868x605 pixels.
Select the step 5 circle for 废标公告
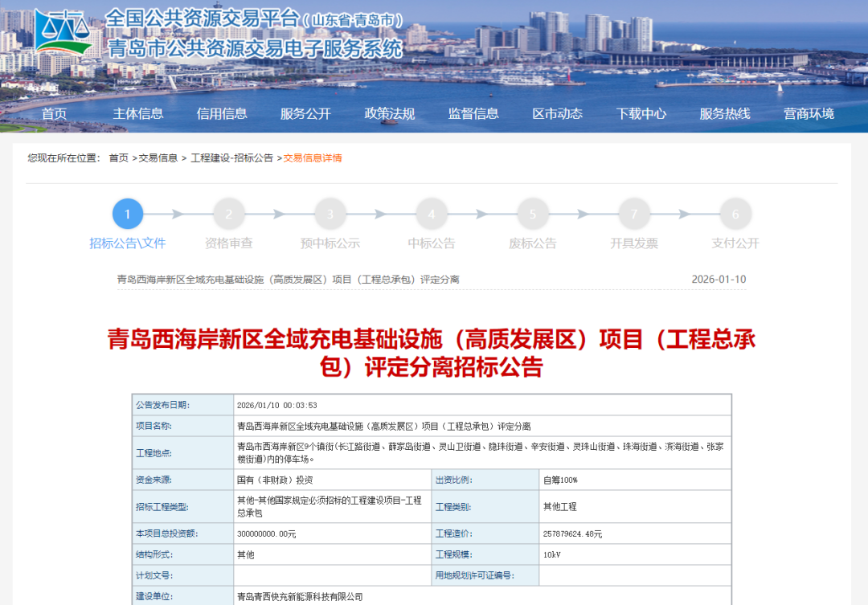[x=533, y=214]
